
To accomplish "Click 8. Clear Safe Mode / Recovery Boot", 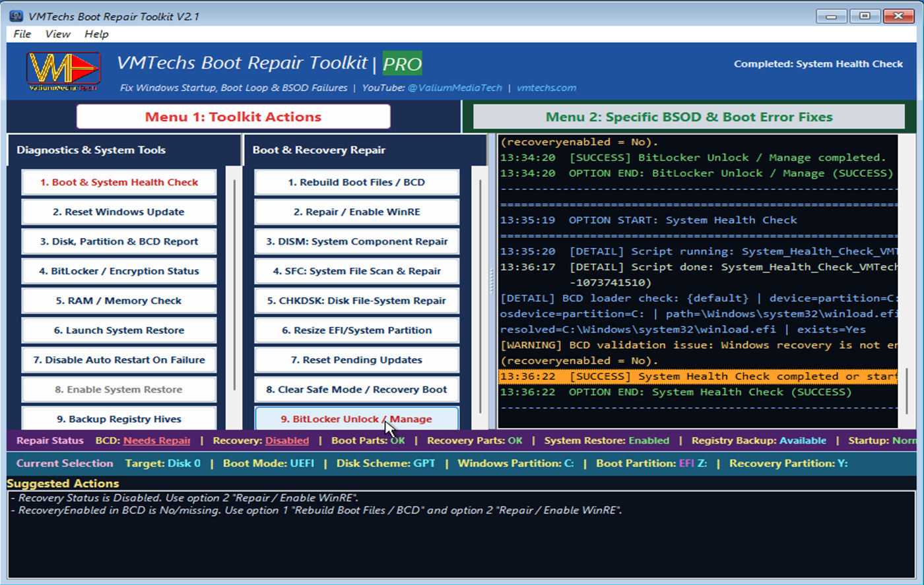I will click(x=356, y=390).
